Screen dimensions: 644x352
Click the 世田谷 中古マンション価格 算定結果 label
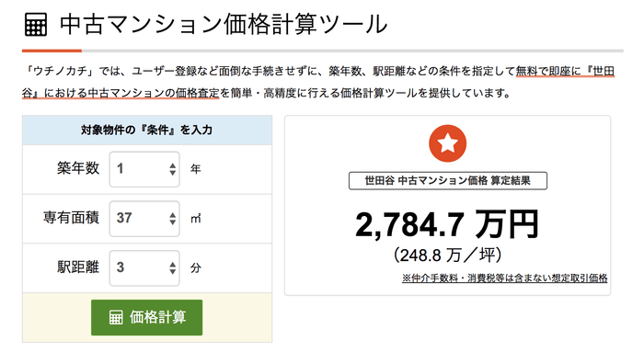coord(448,180)
